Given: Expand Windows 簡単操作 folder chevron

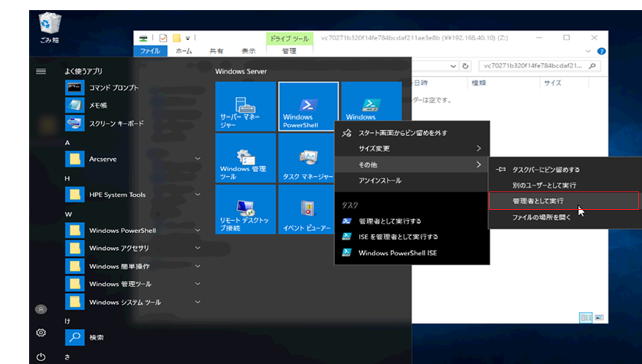Looking at the screenshot, I should [x=197, y=266].
